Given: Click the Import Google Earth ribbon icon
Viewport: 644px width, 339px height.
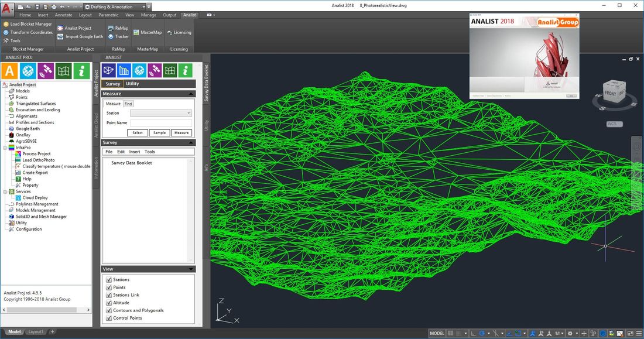Looking at the screenshot, I should click(x=60, y=36).
